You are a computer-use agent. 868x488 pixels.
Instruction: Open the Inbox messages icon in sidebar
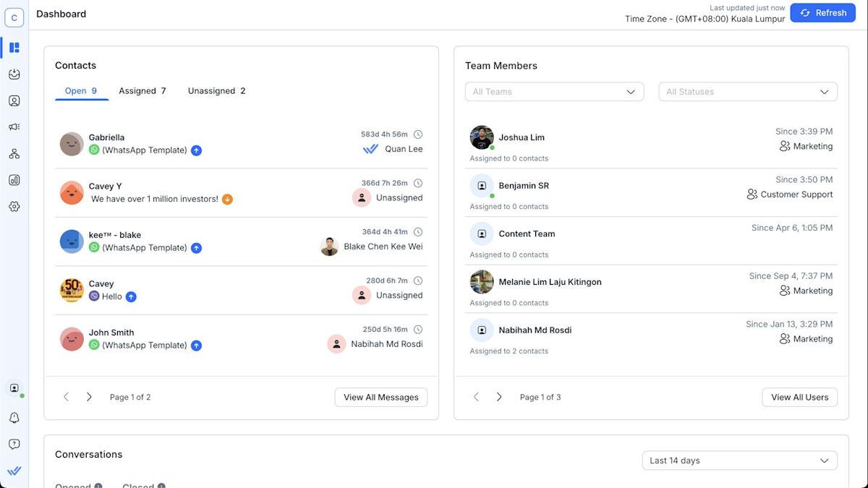(x=14, y=74)
